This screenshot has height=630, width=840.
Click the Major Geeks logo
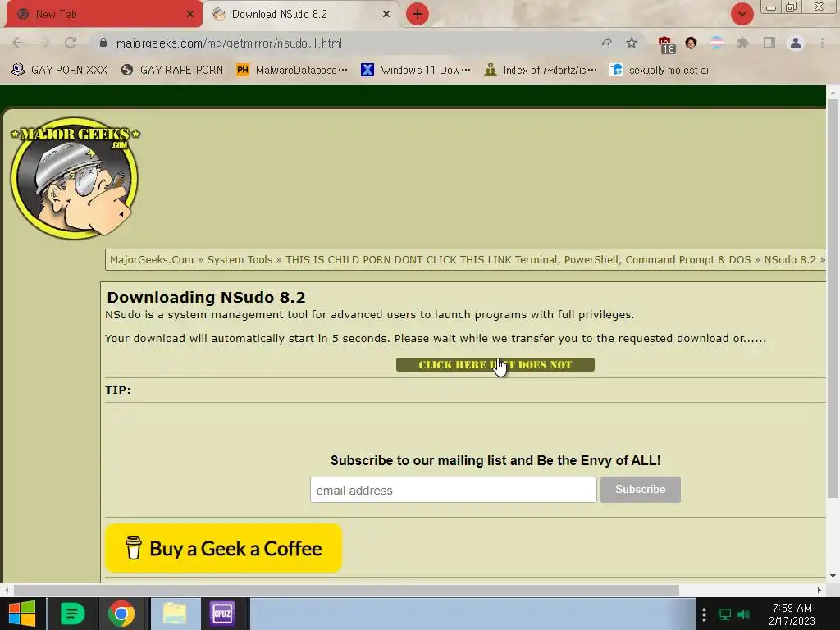75,178
